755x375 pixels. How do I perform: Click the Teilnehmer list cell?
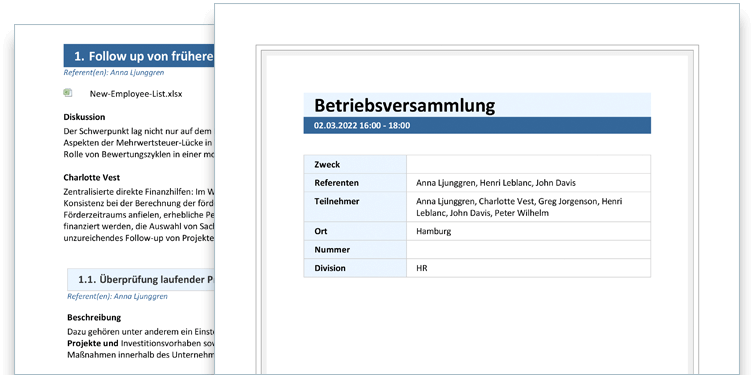coord(528,207)
